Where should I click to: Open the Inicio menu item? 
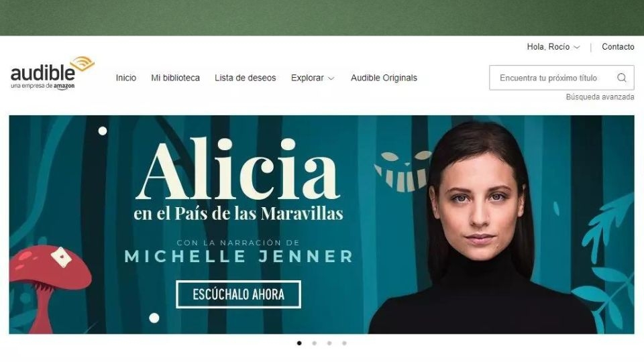tap(125, 78)
